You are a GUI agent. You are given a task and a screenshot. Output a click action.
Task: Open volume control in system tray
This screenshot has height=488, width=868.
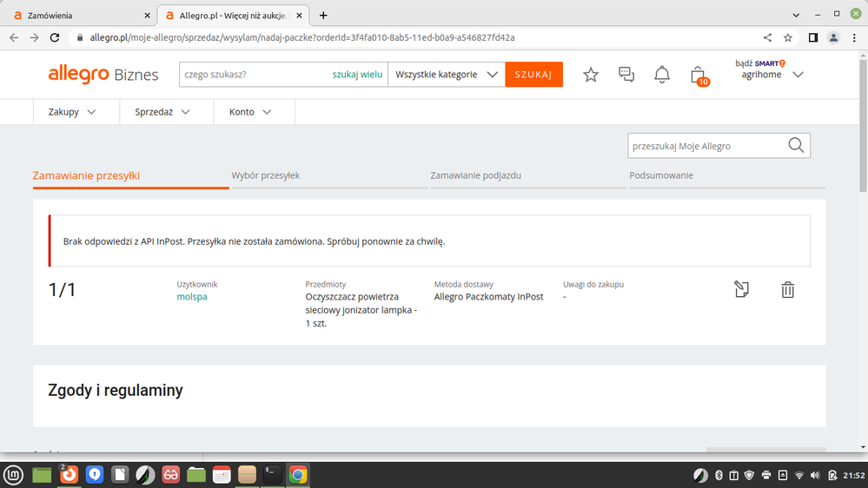[815, 475]
